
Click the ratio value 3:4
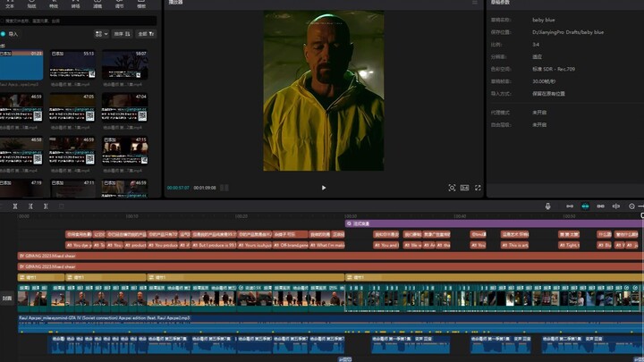536,45
